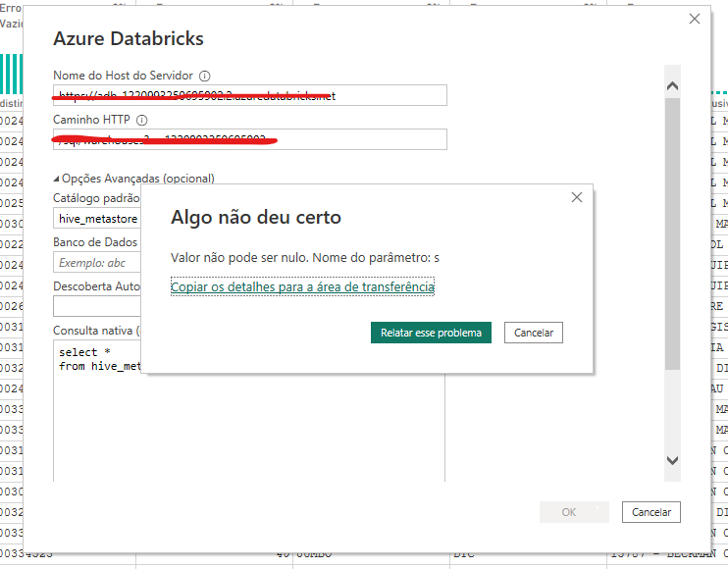The image size is (728, 569).
Task: Click Relatar esse problema button
Action: tap(431, 333)
